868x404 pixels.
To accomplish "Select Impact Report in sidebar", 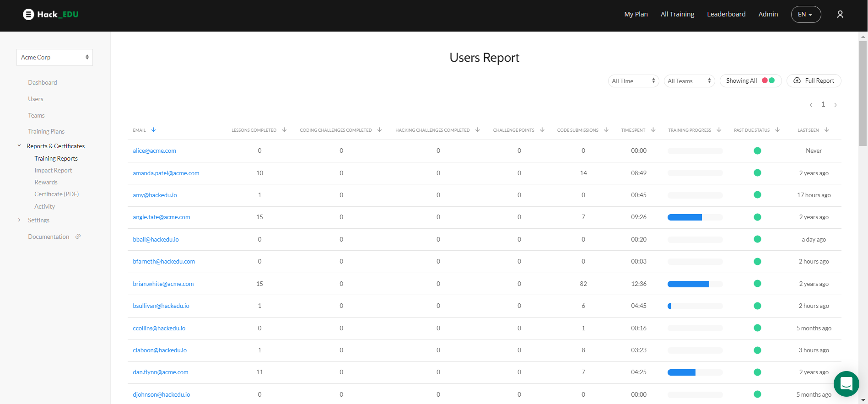I will tap(53, 170).
